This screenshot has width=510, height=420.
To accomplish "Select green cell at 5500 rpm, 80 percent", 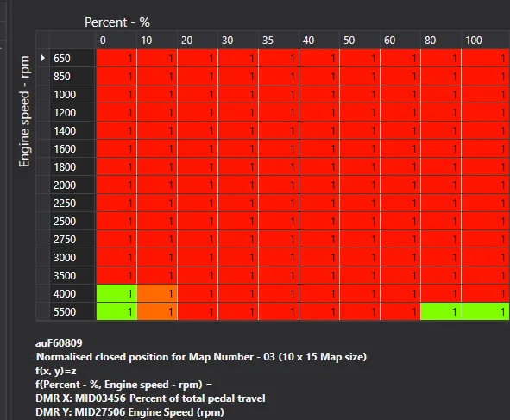I will (441, 311).
